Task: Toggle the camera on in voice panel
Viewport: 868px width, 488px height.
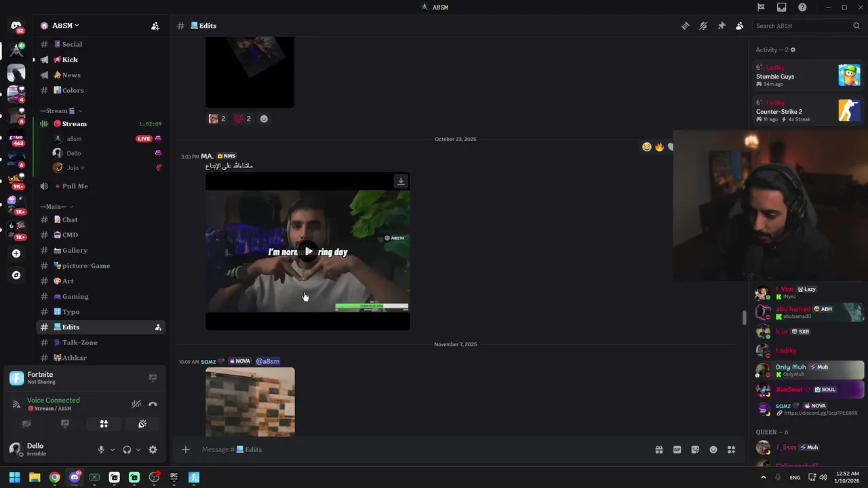Action: (26, 424)
